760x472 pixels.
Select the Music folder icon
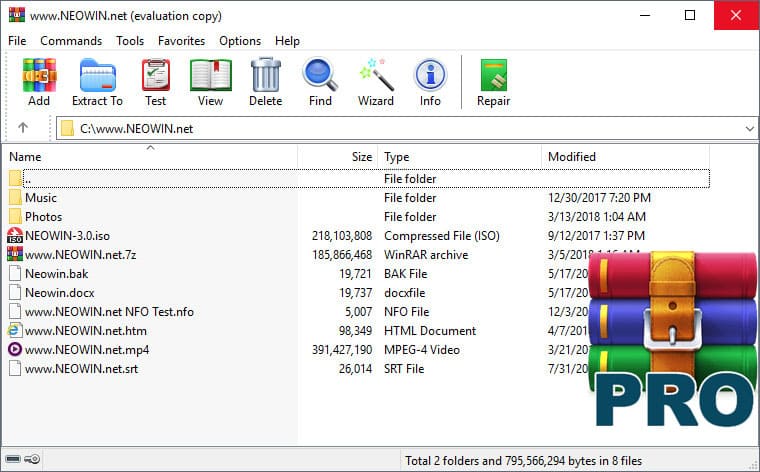click(16, 197)
